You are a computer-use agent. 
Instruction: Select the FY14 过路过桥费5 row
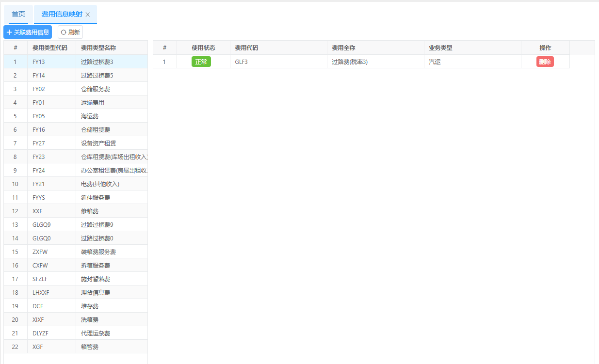(97, 76)
